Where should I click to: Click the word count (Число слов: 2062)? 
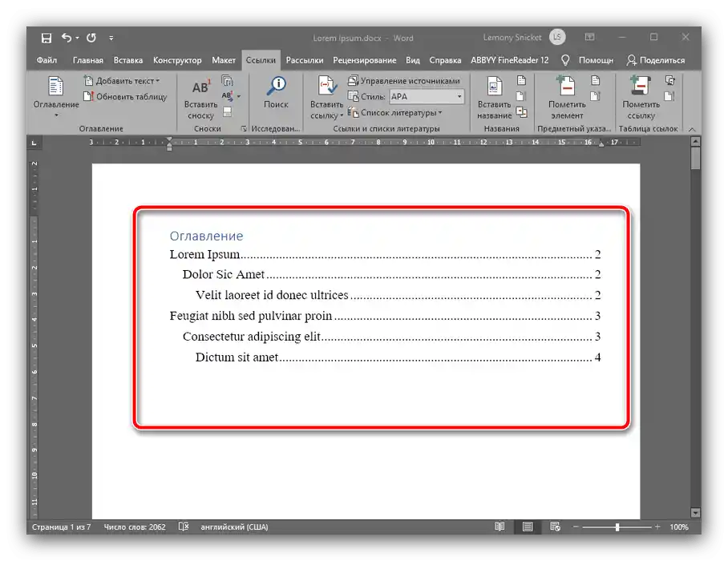[x=134, y=527]
